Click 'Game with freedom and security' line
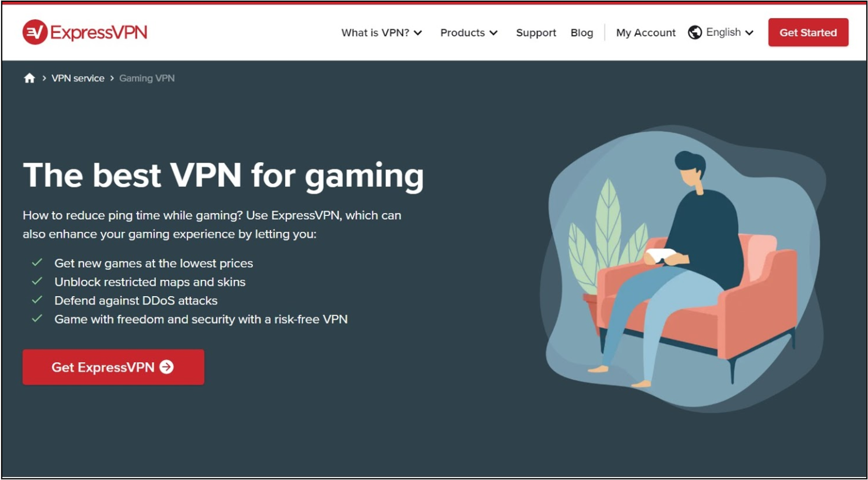868x480 pixels. click(x=201, y=319)
